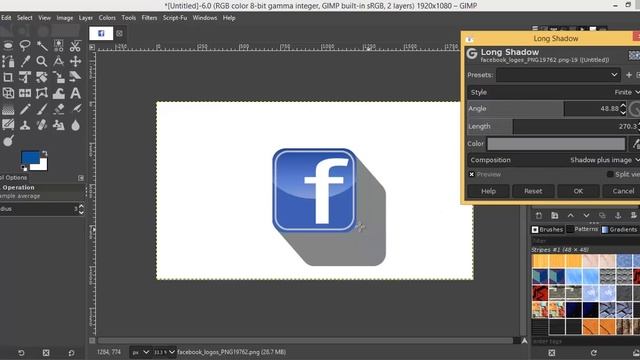Viewport: 640px width, 360px height.
Task: Open the px units dropdown in status bar
Action: click(x=141, y=352)
